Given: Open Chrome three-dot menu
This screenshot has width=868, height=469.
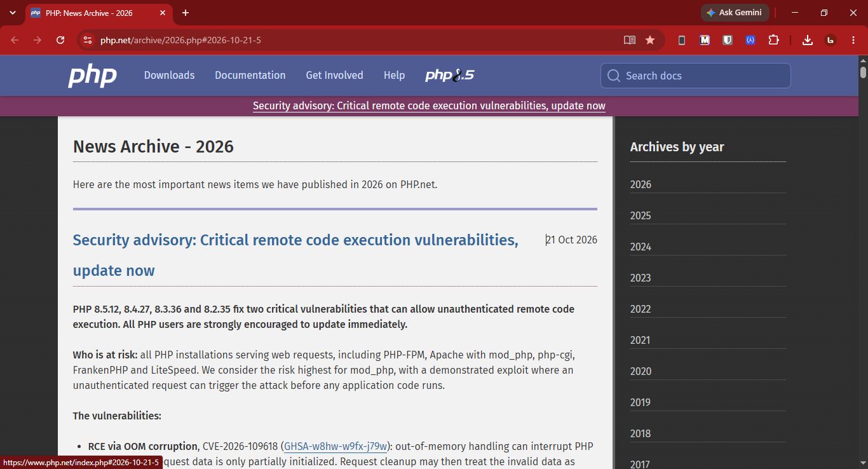Looking at the screenshot, I should [853, 40].
